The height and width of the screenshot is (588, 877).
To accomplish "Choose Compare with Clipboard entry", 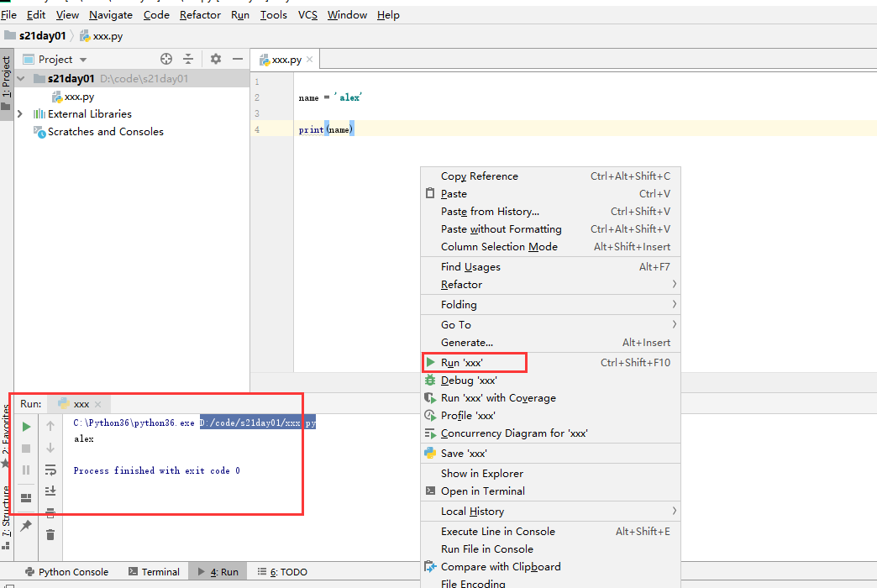I will tap(550, 567).
